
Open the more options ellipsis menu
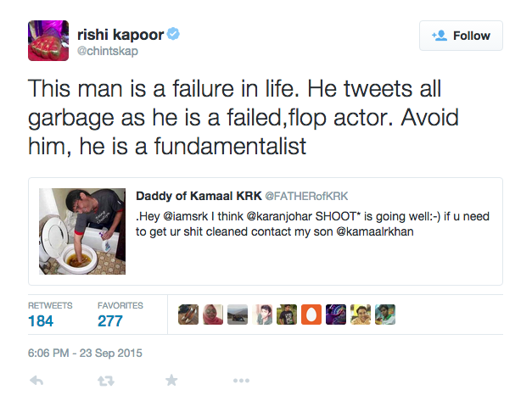(x=241, y=381)
